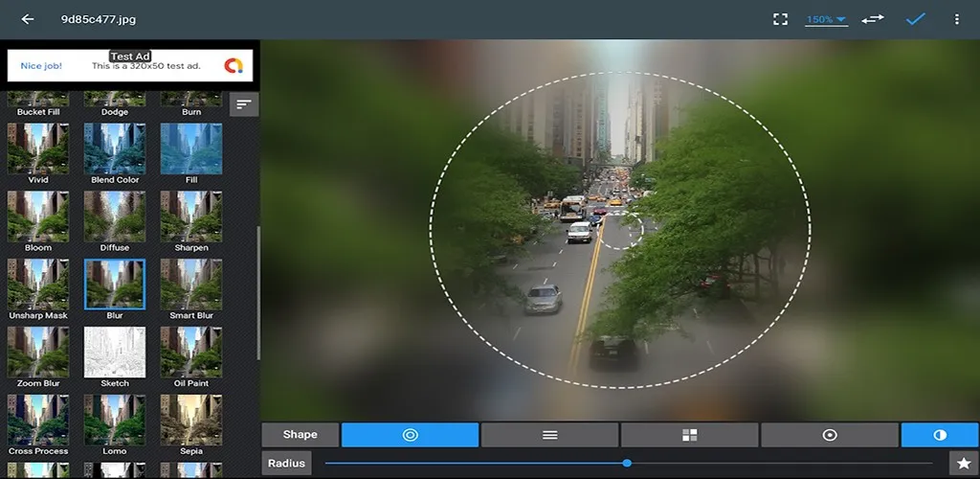Viewport: 980px width, 479px height.
Task: Select the circle-dot shape mode
Action: [830, 435]
